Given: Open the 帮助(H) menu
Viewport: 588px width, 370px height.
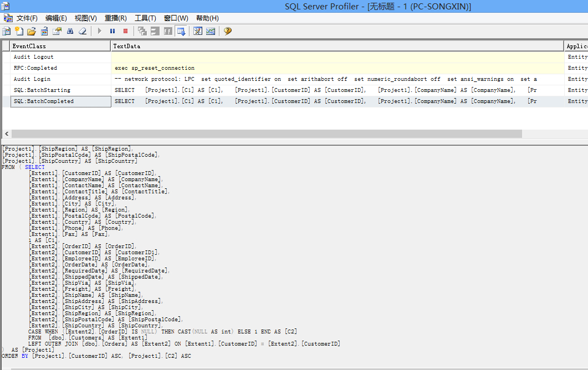Looking at the screenshot, I should tap(207, 18).
